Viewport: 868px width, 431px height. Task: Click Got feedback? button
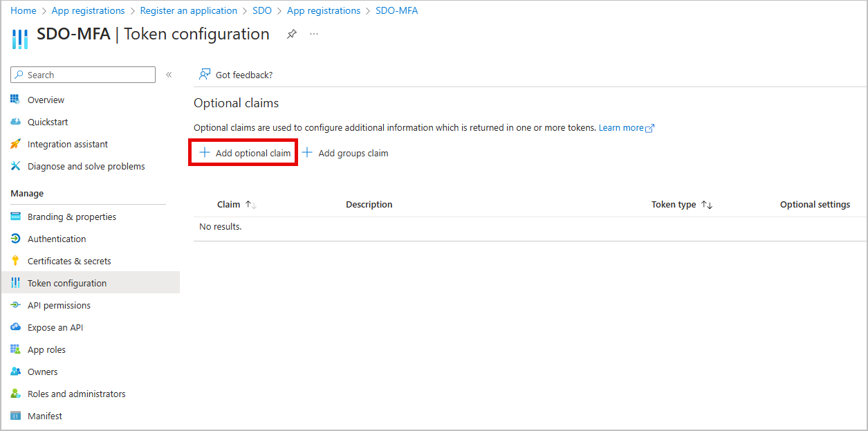click(x=236, y=75)
